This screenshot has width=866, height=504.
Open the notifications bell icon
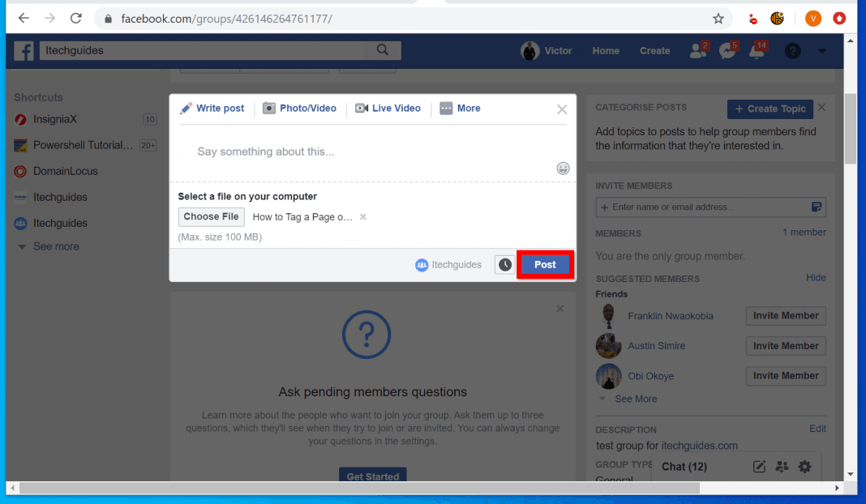757,50
